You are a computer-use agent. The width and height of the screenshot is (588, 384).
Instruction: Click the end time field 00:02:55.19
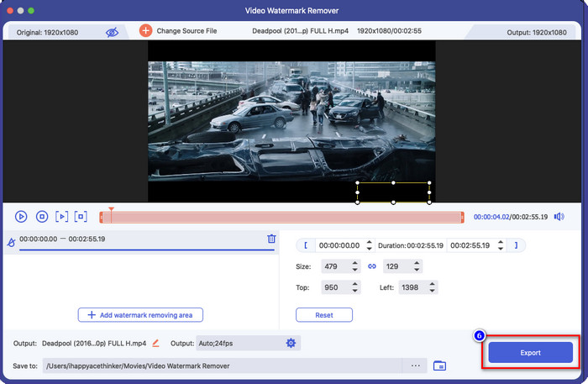point(470,245)
